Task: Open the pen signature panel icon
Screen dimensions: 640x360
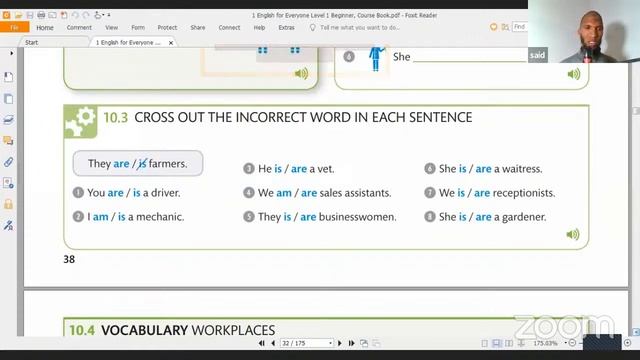Action: click(x=8, y=225)
